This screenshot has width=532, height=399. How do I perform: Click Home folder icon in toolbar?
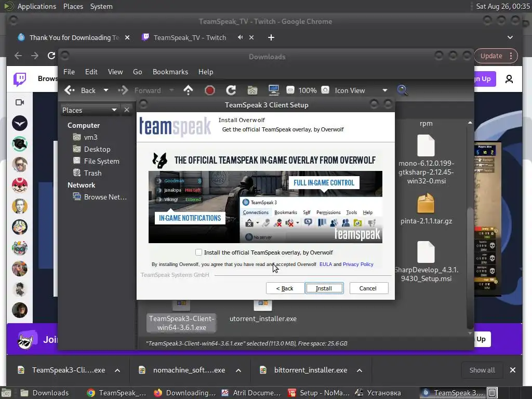pyautogui.click(x=252, y=90)
